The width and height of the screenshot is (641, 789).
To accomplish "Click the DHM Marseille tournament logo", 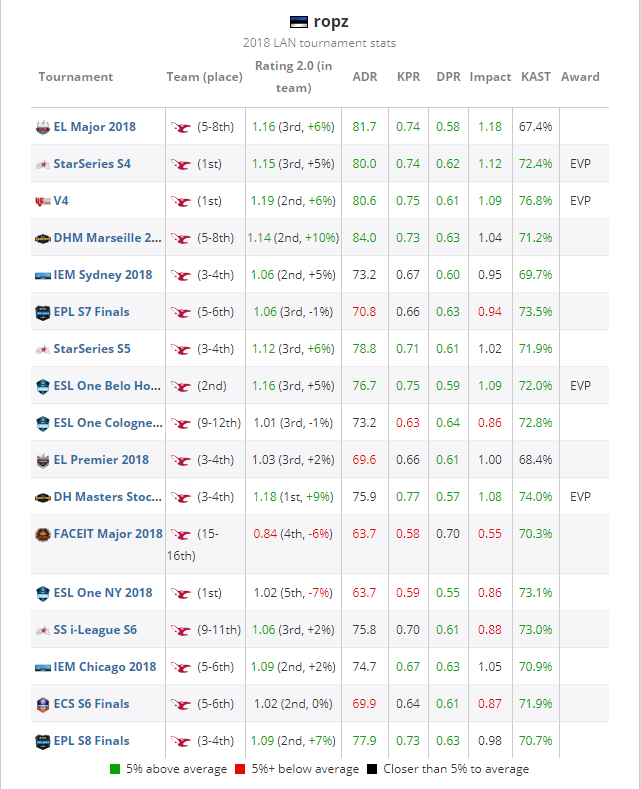I will click(x=43, y=239).
